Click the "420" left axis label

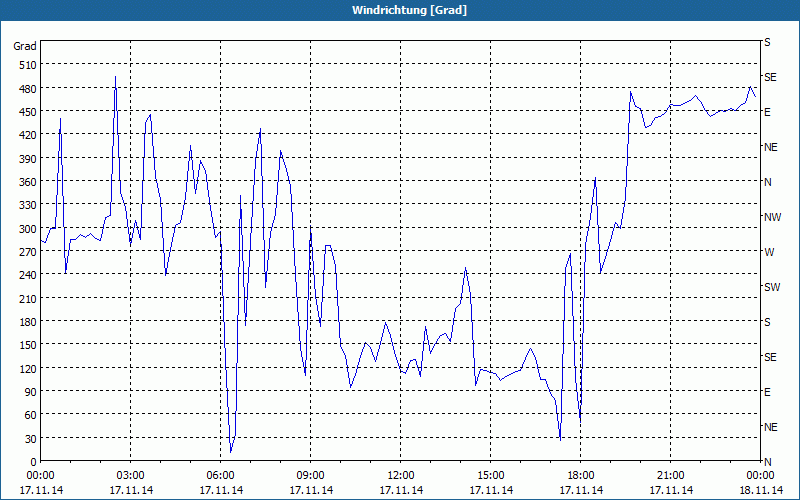28,136
